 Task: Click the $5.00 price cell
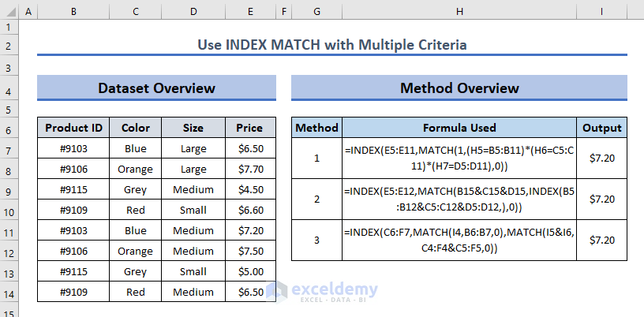(x=250, y=271)
